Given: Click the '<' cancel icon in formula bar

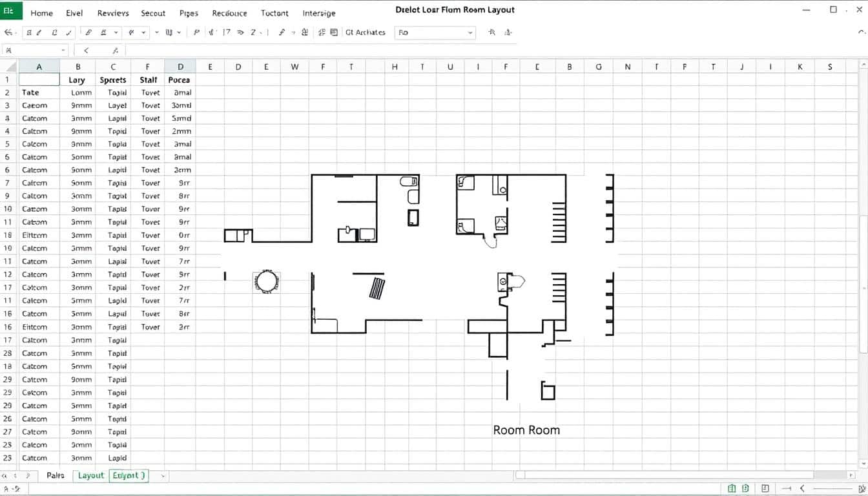Looking at the screenshot, I should (86, 50).
